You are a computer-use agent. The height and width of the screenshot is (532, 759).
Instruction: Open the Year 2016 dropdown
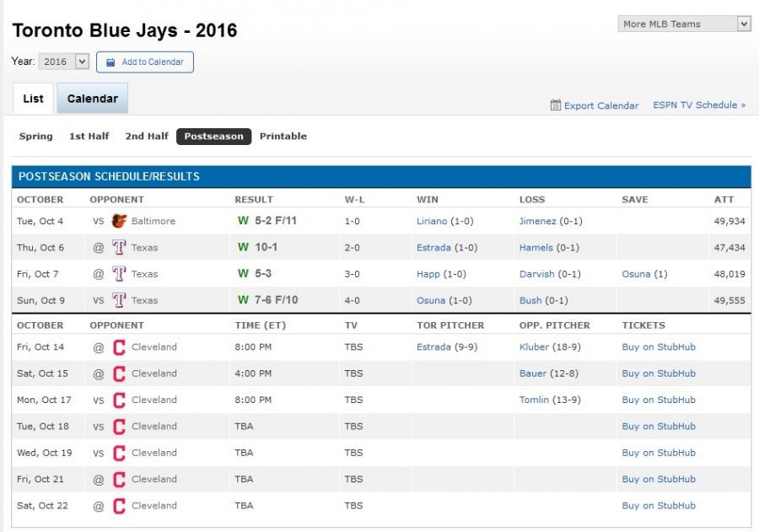[64, 62]
